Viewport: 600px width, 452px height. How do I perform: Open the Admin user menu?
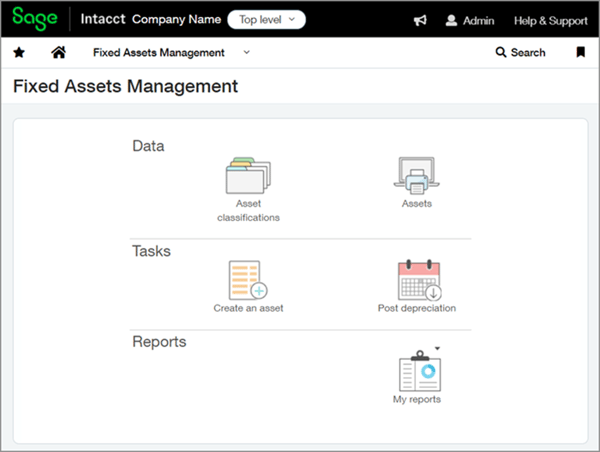click(470, 20)
